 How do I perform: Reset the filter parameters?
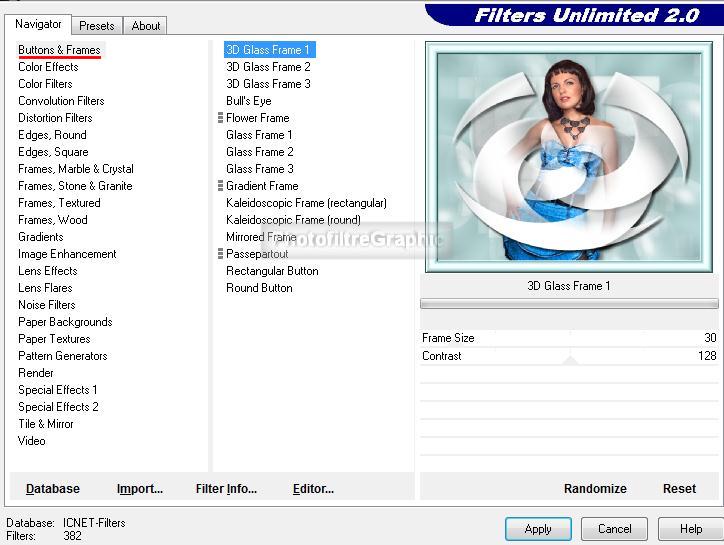coord(679,489)
